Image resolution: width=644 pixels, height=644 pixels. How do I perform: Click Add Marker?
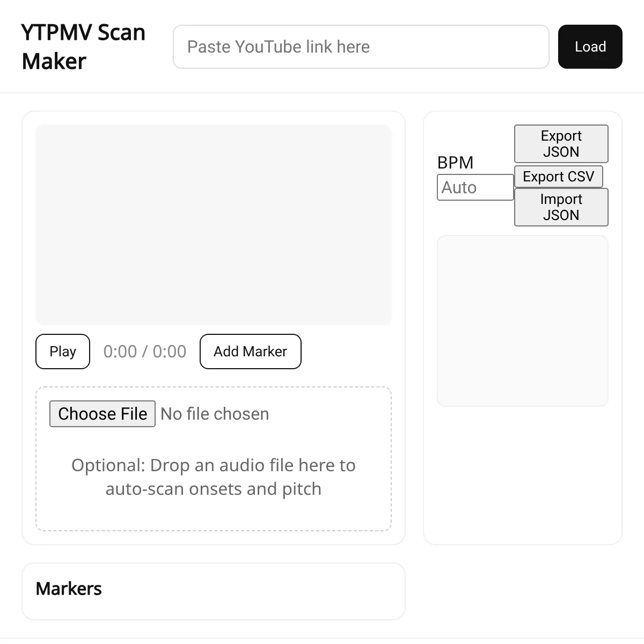coord(250,352)
